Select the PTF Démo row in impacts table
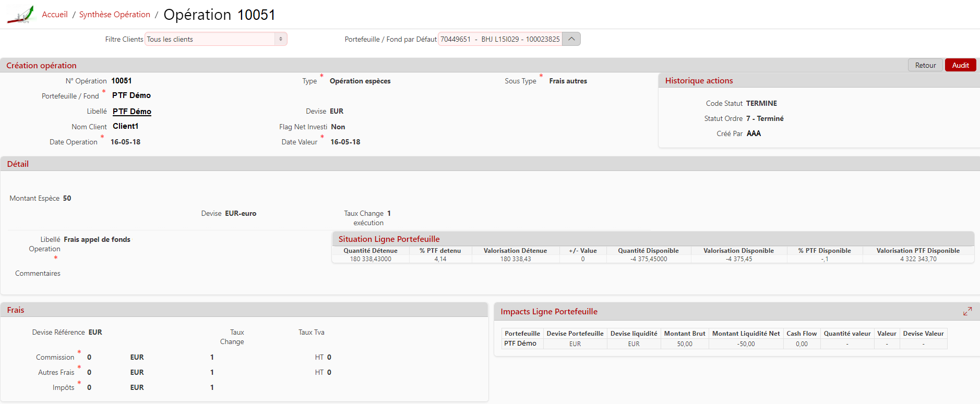The height and width of the screenshot is (404, 980). click(x=520, y=344)
